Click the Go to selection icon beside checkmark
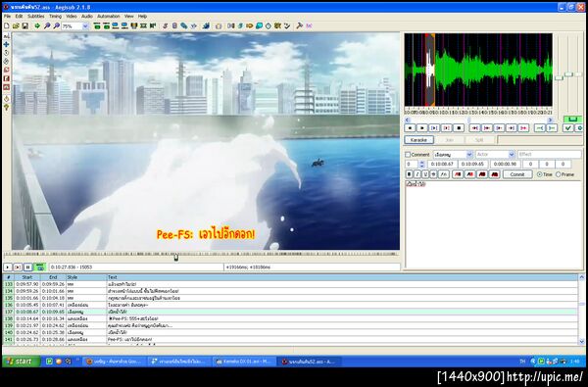Image resolution: width=588 pixels, height=387 pixels. pyautogui.click(x=579, y=128)
